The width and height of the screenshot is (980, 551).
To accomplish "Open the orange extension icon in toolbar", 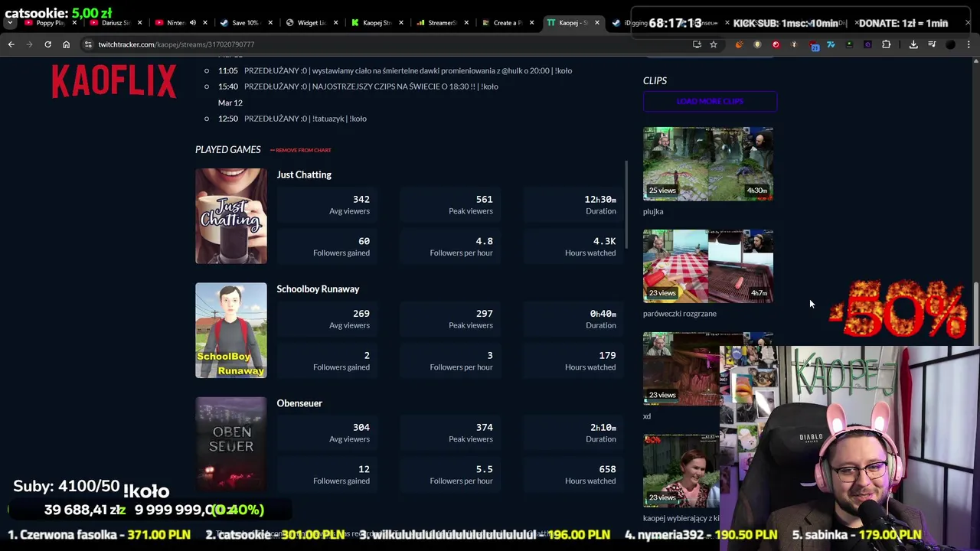I will (739, 44).
